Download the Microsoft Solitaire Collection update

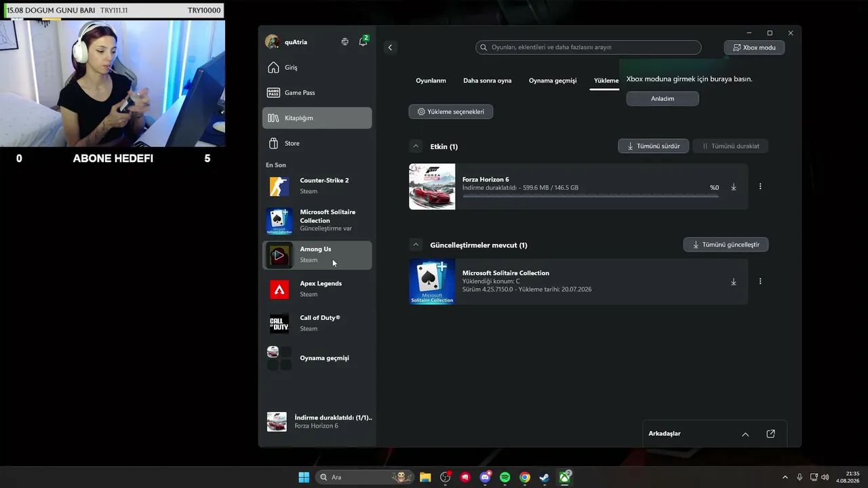pyautogui.click(x=733, y=282)
